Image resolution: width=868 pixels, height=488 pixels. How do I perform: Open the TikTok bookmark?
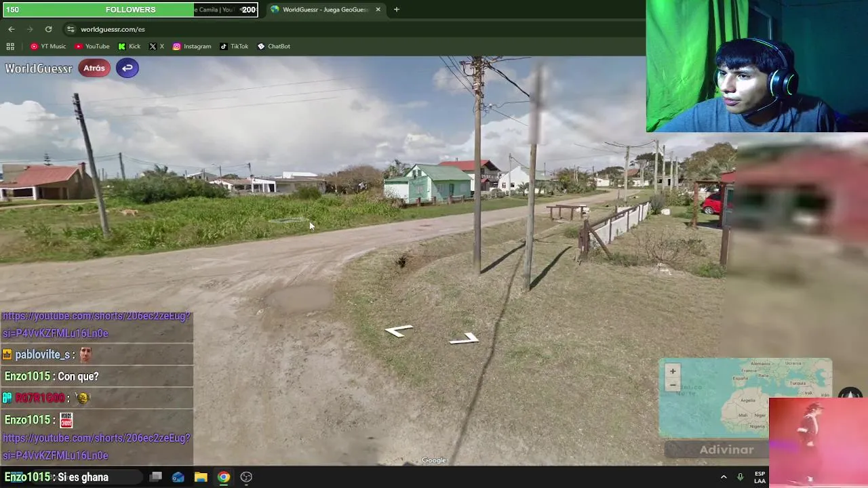(x=234, y=46)
